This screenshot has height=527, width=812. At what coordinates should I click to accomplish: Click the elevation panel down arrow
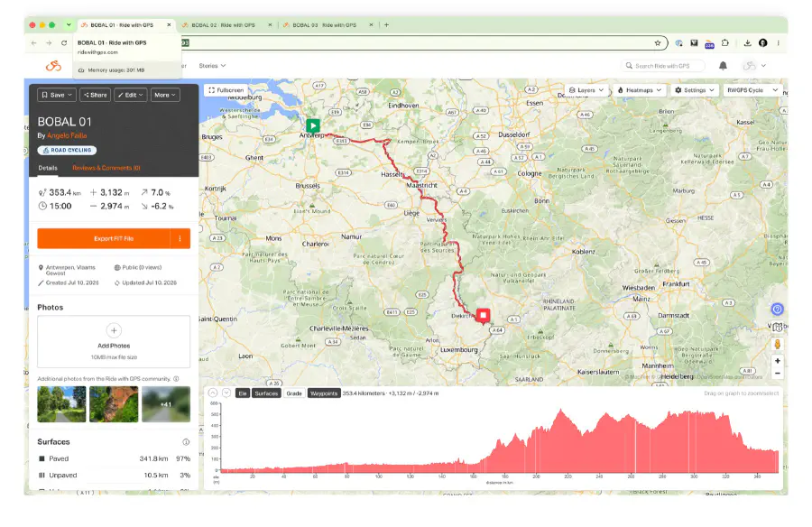click(226, 393)
